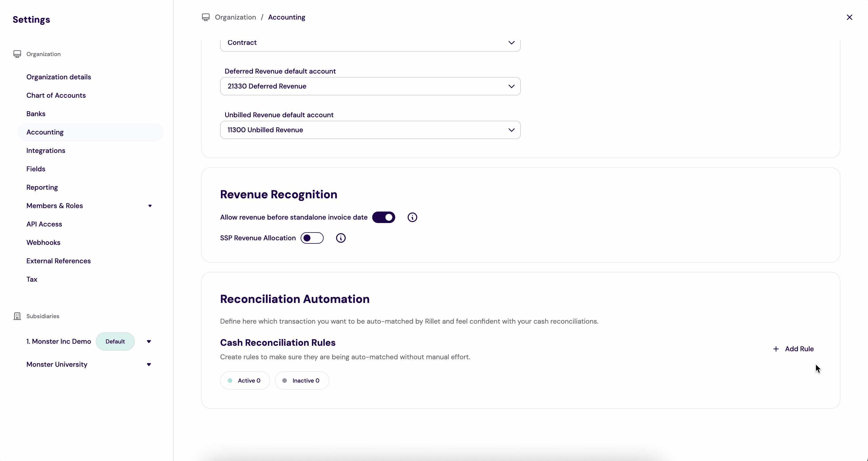This screenshot has width=868, height=461.
Task: Click info icon beside standalone invoice date toggle
Action: (412, 217)
